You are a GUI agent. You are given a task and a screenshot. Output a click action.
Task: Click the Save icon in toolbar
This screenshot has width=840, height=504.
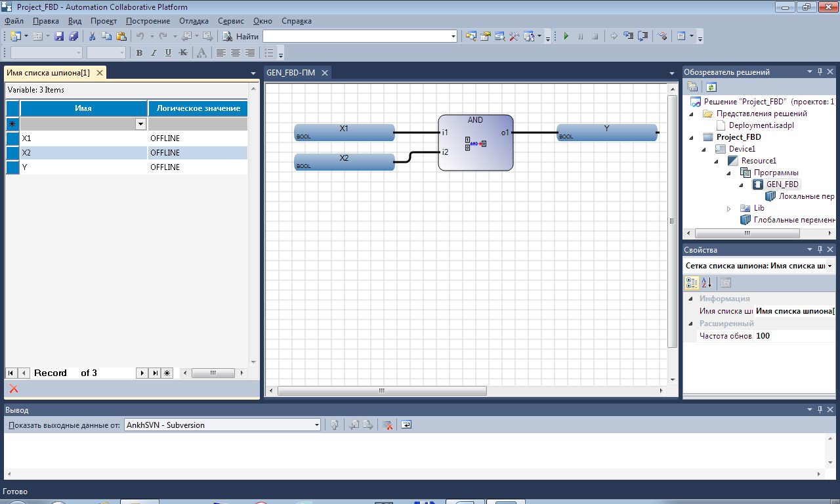pos(59,37)
